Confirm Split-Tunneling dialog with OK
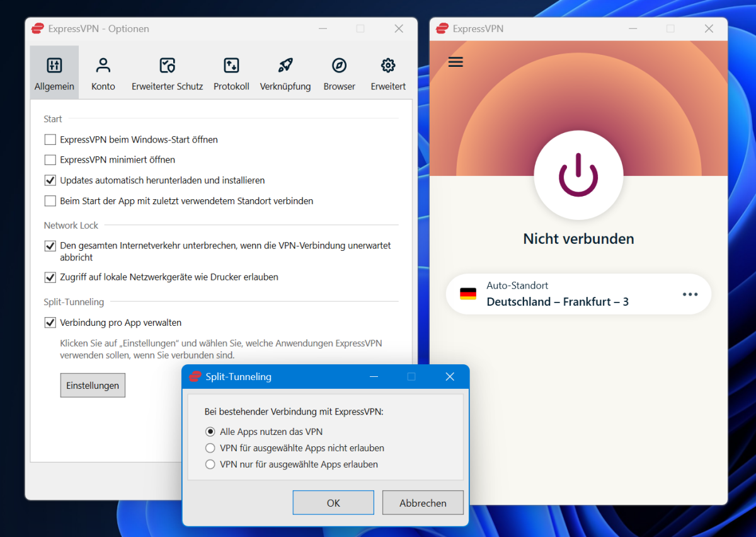 coord(333,503)
